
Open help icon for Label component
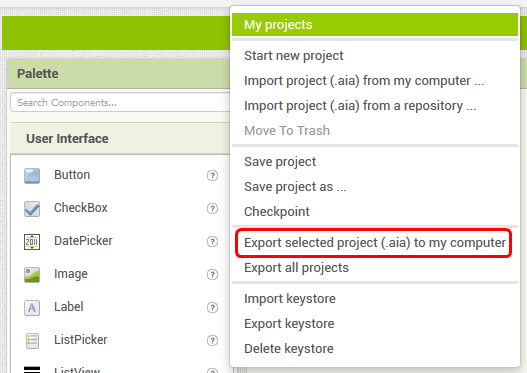click(212, 307)
